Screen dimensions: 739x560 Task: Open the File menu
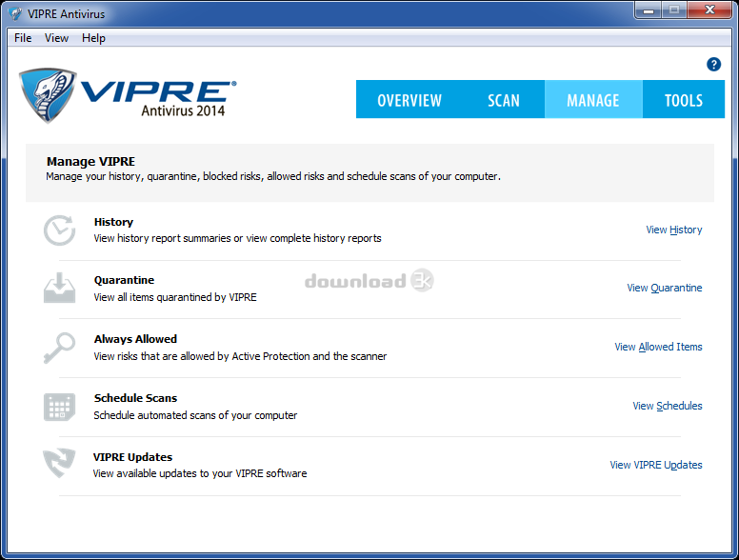pos(23,38)
